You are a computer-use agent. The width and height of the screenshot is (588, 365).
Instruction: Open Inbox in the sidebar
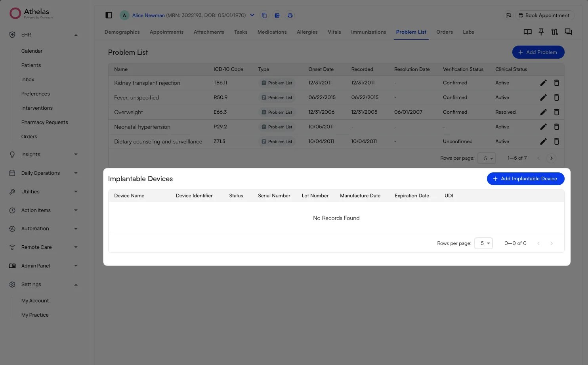click(28, 80)
